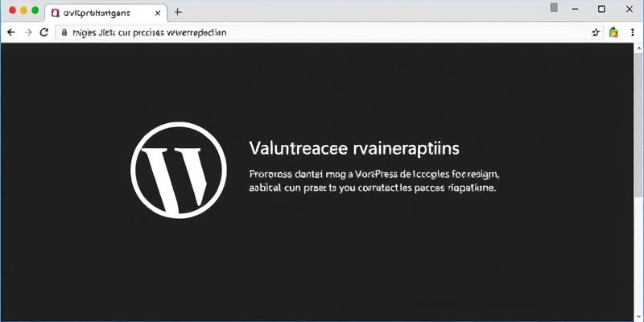Reload the page with refresh icon
Screen dimensions: 644x322
[x=44, y=32]
